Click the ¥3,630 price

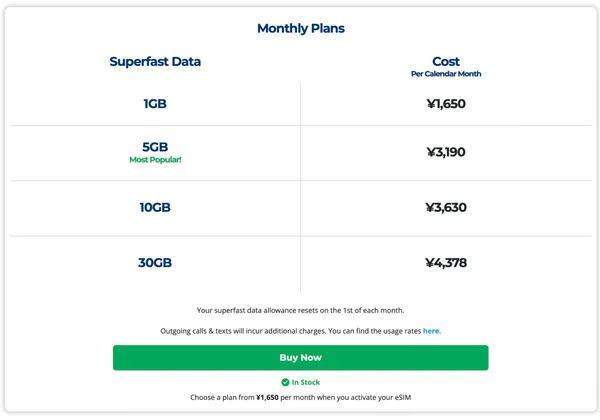(445, 208)
